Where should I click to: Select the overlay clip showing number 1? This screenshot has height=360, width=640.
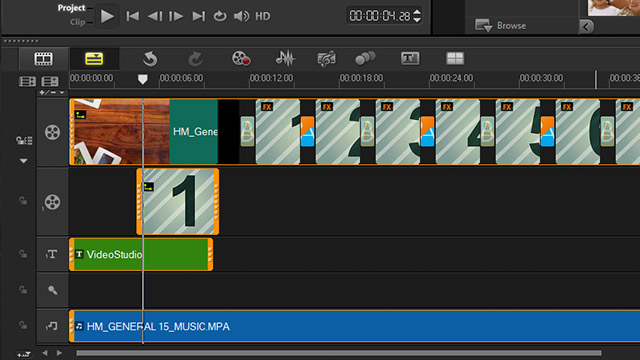[x=178, y=202]
